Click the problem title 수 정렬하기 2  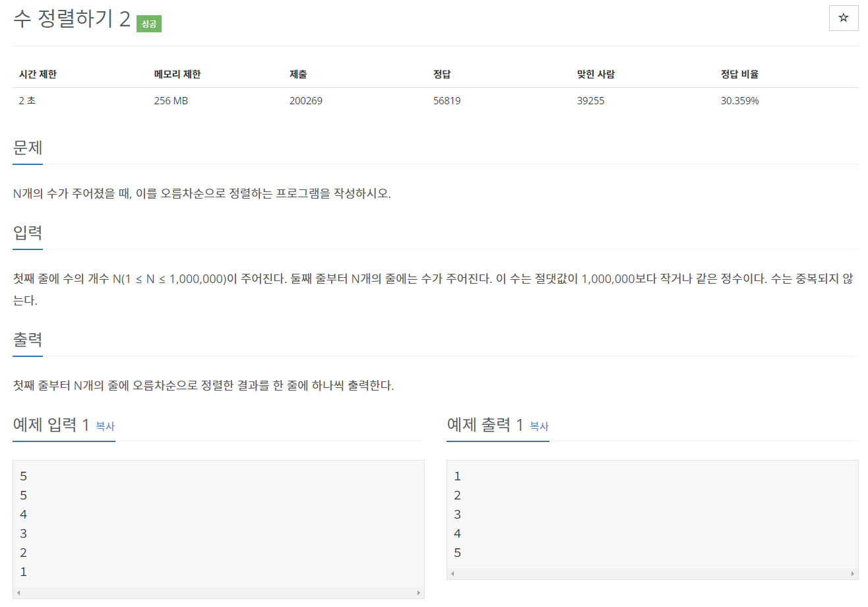point(72,19)
